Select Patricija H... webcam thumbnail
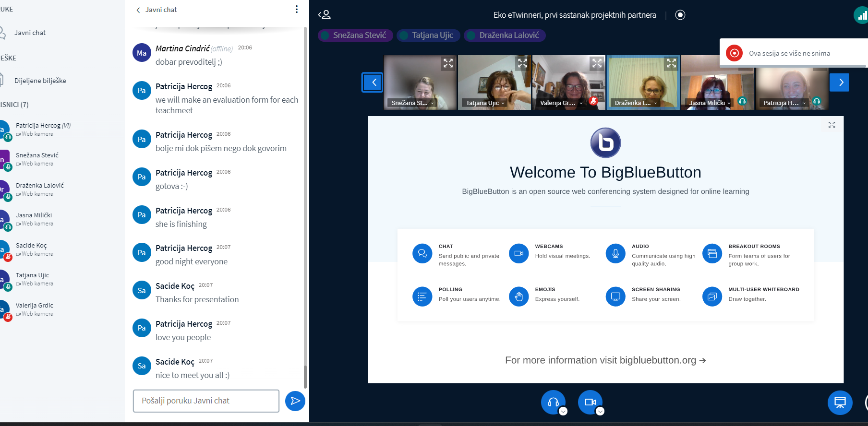The width and height of the screenshot is (868, 426). pyautogui.click(x=792, y=83)
